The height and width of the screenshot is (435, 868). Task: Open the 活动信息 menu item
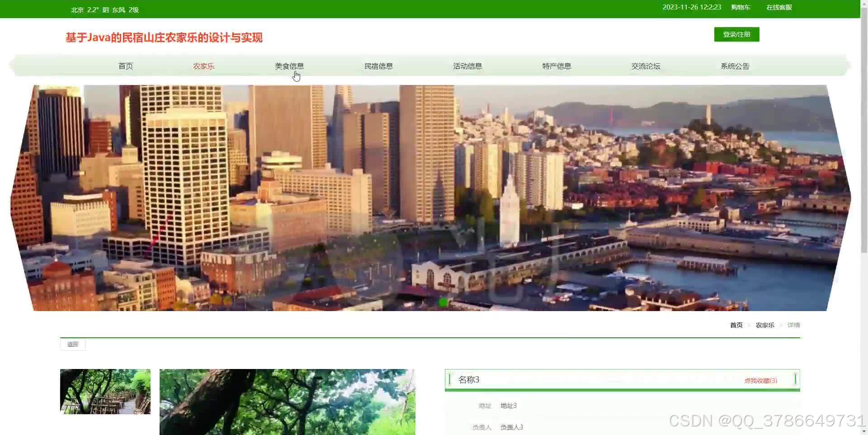pyautogui.click(x=467, y=66)
